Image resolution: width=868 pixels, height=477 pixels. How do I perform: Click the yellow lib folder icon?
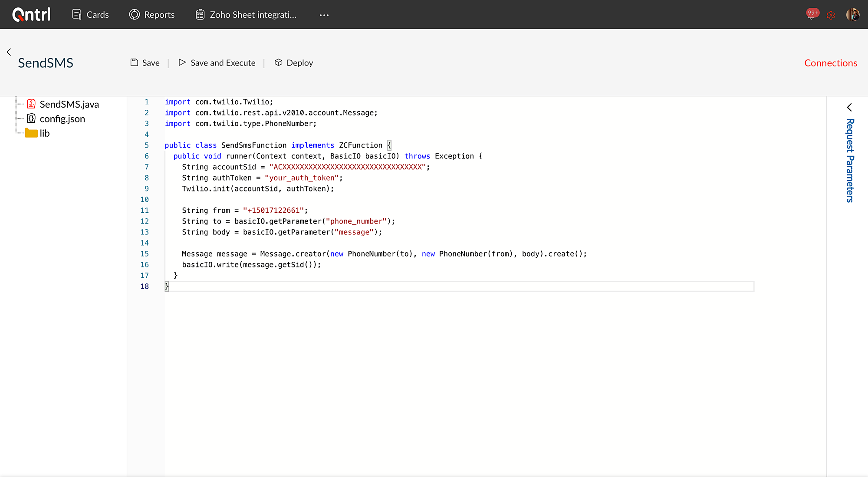click(x=31, y=133)
